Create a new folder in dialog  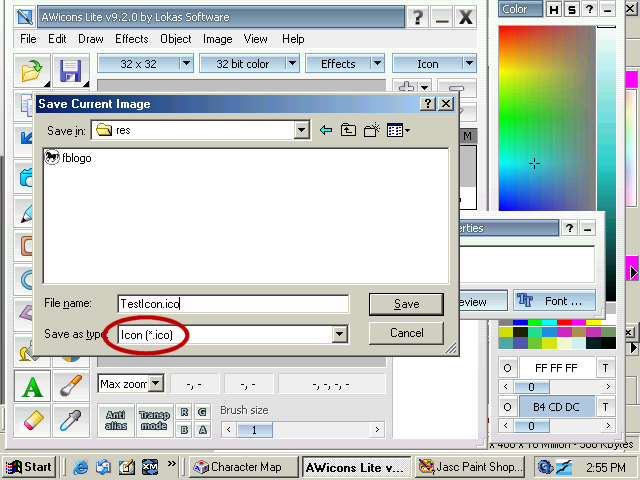371,130
